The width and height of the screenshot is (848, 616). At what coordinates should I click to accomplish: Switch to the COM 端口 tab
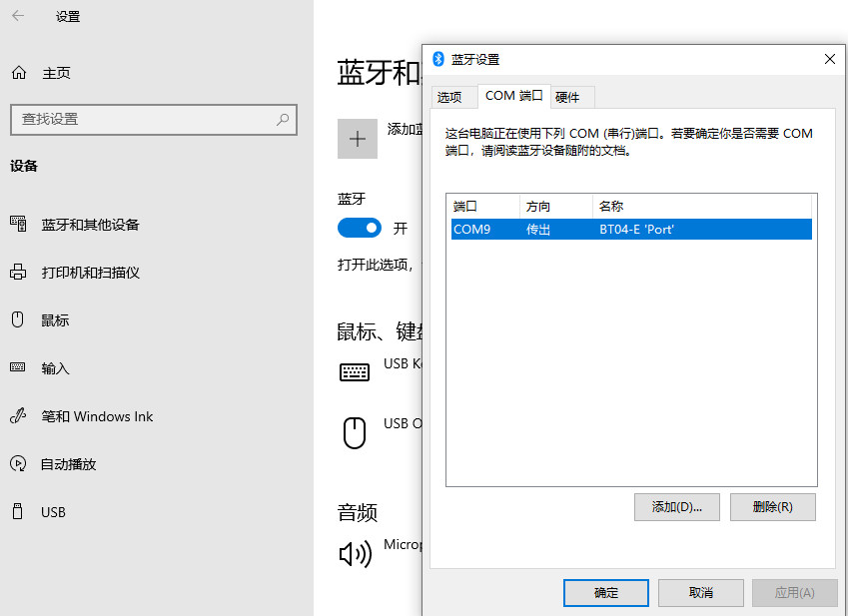tap(514, 96)
